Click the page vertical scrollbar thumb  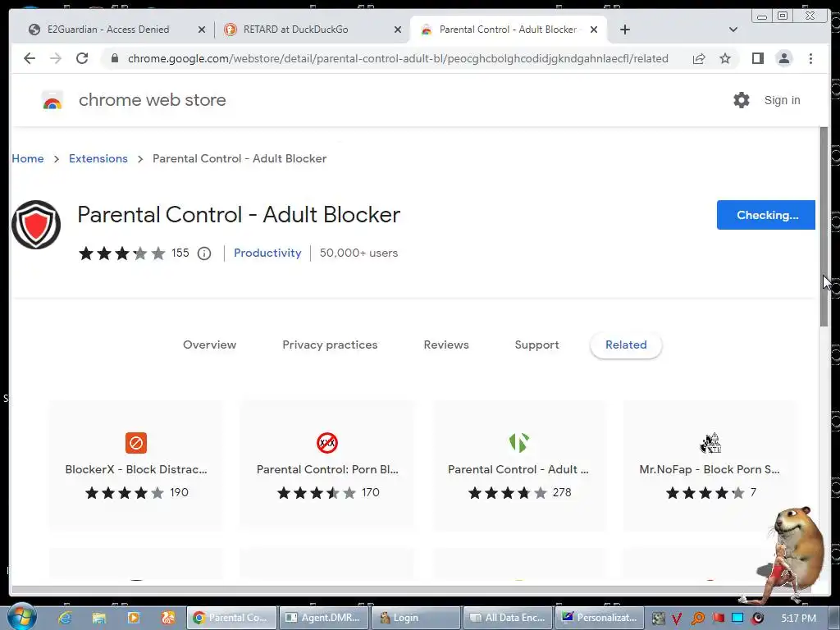click(x=824, y=226)
